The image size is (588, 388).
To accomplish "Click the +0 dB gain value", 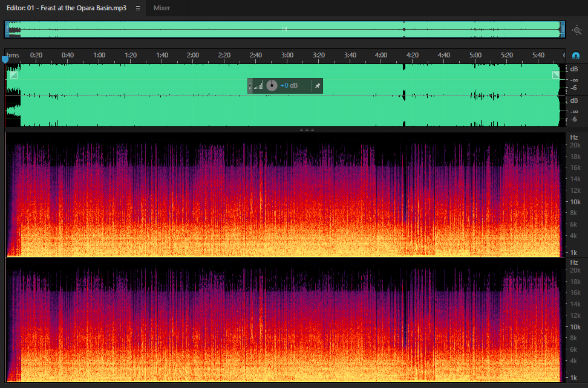I will (289, 85).
